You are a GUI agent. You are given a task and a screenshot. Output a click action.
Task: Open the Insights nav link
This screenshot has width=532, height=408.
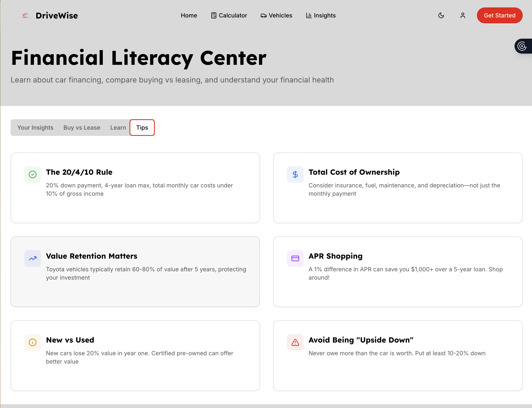(x=321, y=16)
